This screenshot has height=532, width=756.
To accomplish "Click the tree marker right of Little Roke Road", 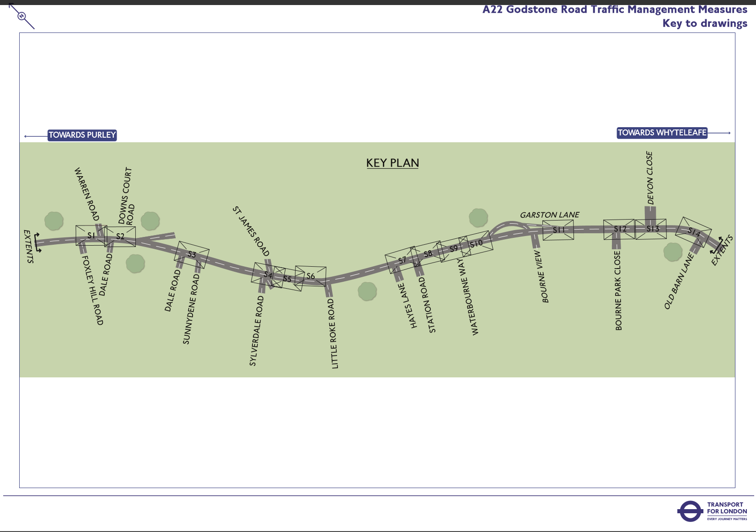I will [367, 291].
